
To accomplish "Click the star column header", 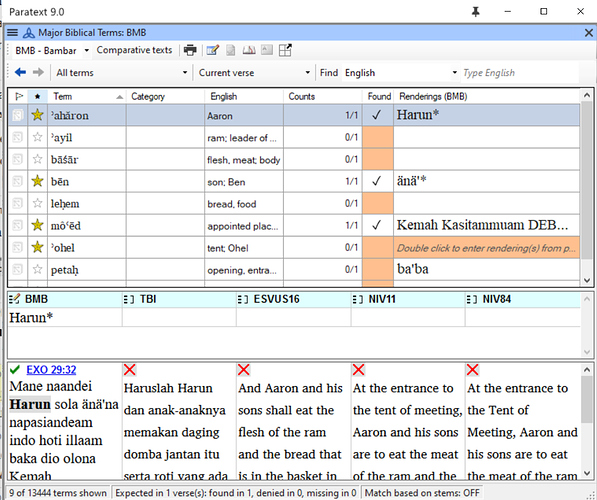I will coord(37,97).
